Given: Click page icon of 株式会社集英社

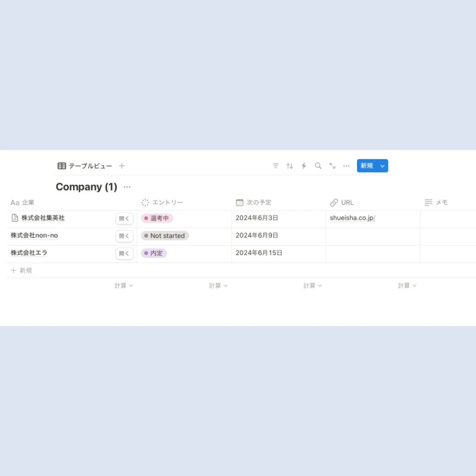Looking at the screenshot, I should [14, 218].
